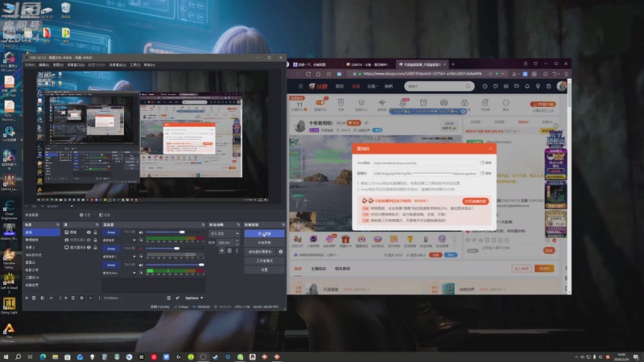
Task: Click the monitoring headphone icon for Mic/Aux
Action: coord(141,273)
